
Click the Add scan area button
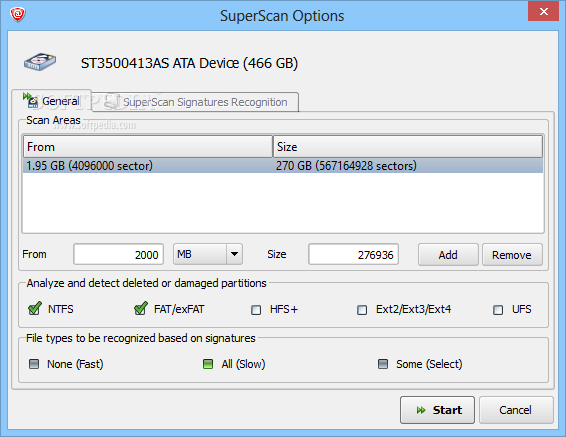pyautogui.click(x=448, y=254)
